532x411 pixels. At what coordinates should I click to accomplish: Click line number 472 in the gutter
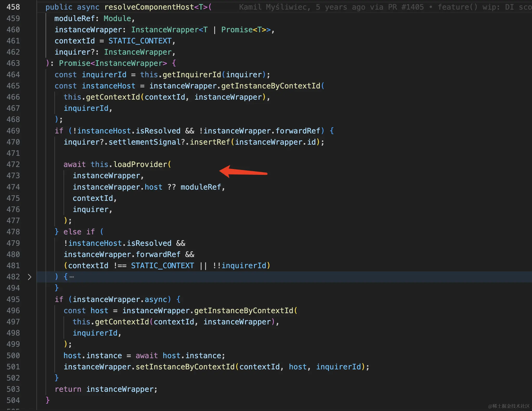[x=13, y=164]
